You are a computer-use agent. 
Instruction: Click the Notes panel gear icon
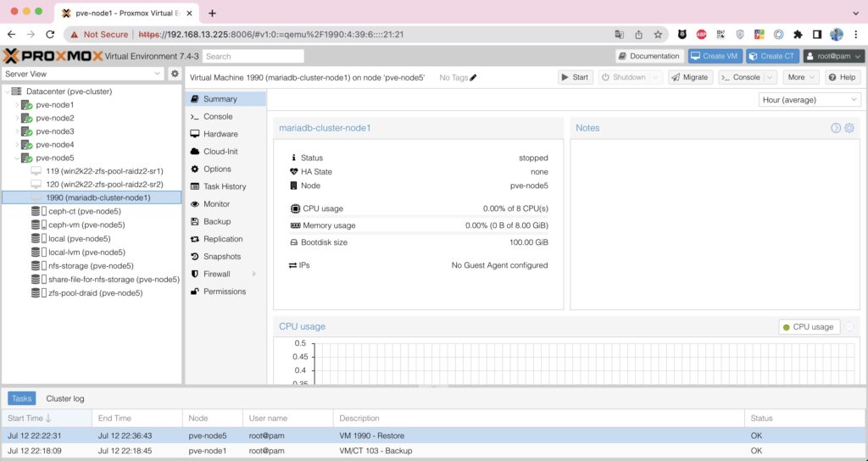tap(849, 128)
